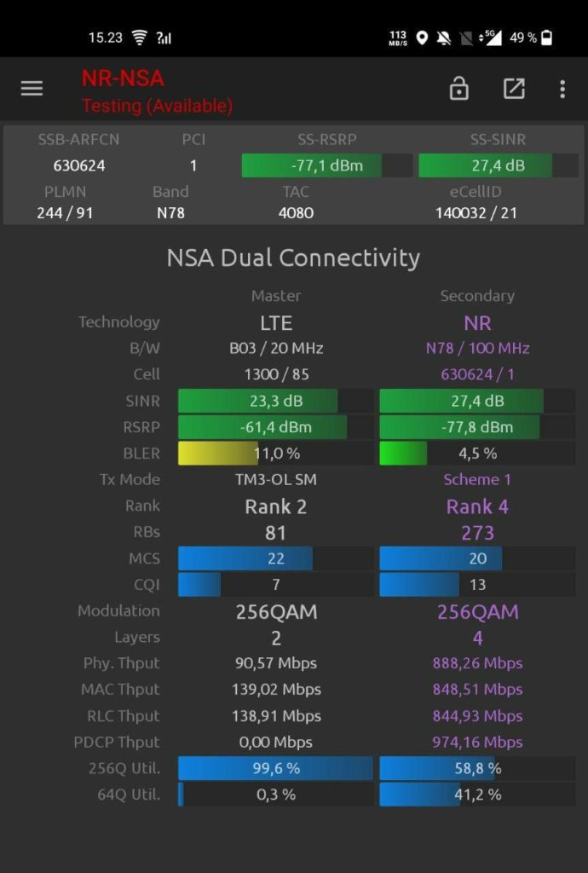
Task: Tap the Testing (Available) status label
Action: (x=157, y=107)
